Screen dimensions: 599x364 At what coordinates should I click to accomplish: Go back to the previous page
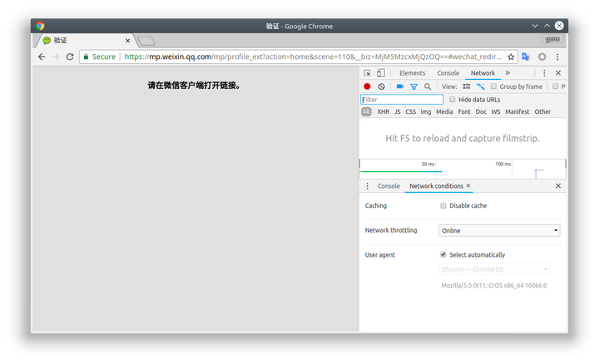point(42,57)
